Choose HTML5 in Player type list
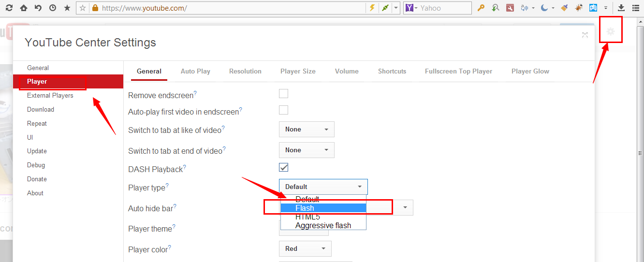644x262 pixels. point(323,217)
